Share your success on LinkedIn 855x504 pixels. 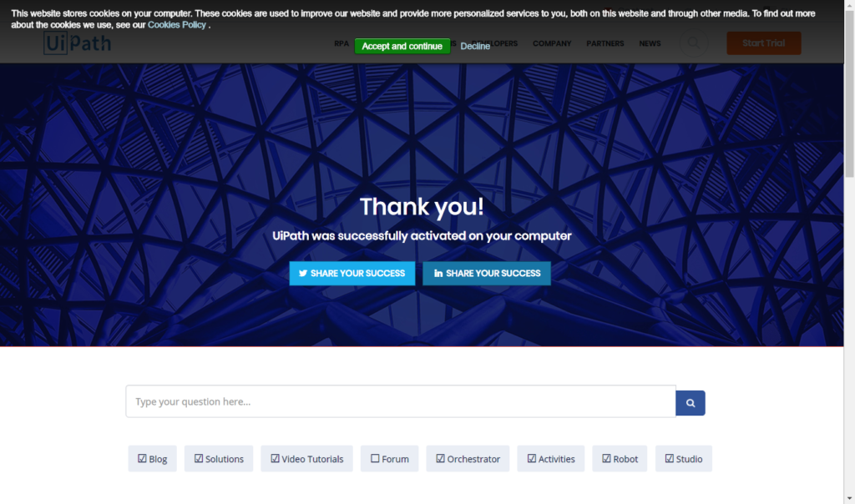coord(487,273)
